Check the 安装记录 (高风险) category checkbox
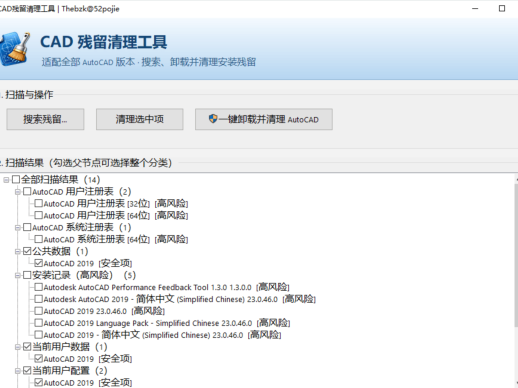This screenshot has width=518, height=388. (27, 275)
